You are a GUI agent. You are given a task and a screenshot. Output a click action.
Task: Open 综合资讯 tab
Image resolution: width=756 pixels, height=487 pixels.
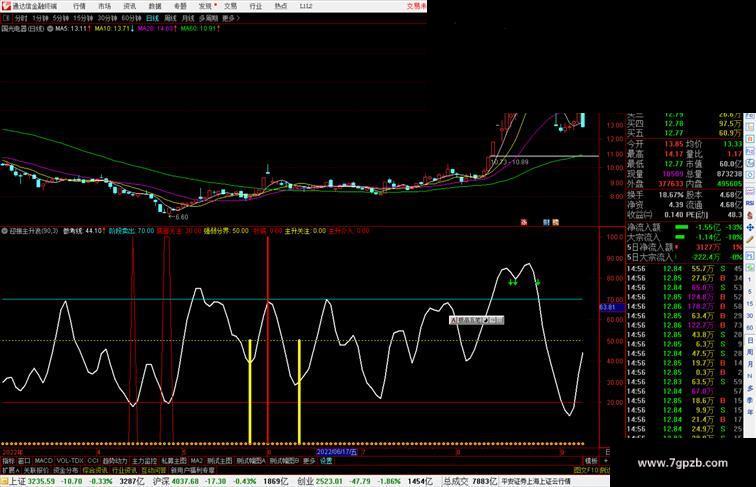(x=95, y=470)
